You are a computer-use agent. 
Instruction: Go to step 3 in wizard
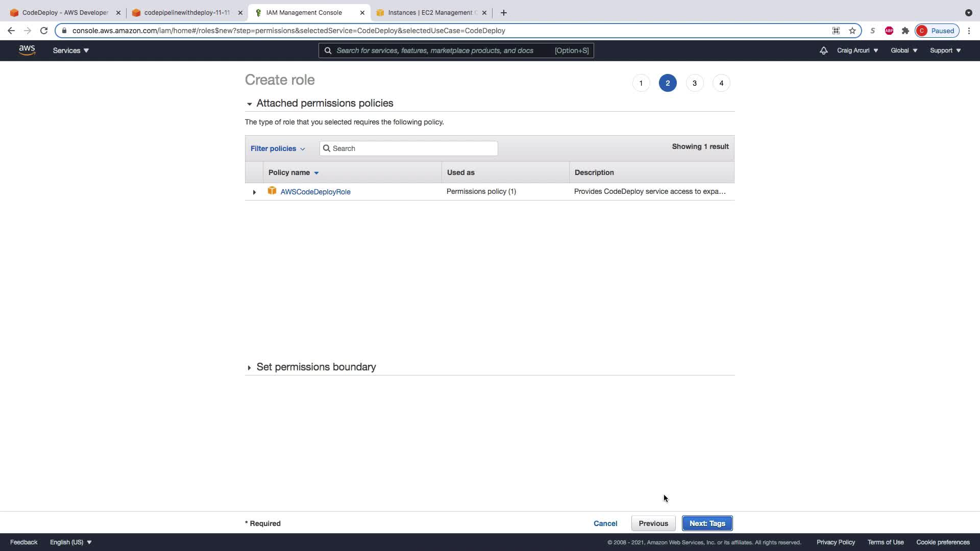(694, 83)
